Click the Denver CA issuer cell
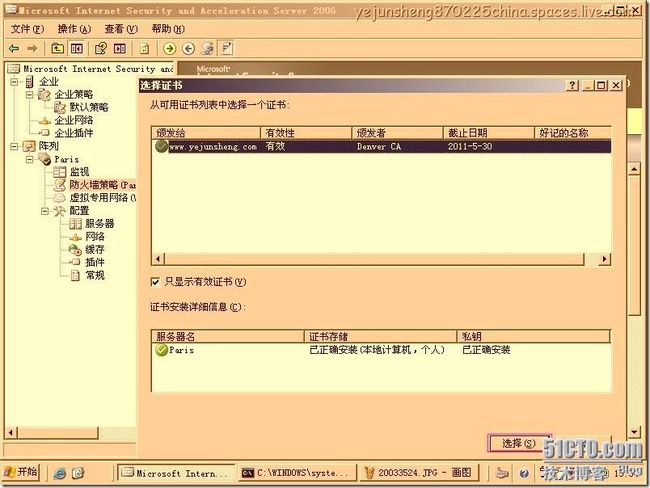This screenshot has height=488, width=650. pos(379,147)
